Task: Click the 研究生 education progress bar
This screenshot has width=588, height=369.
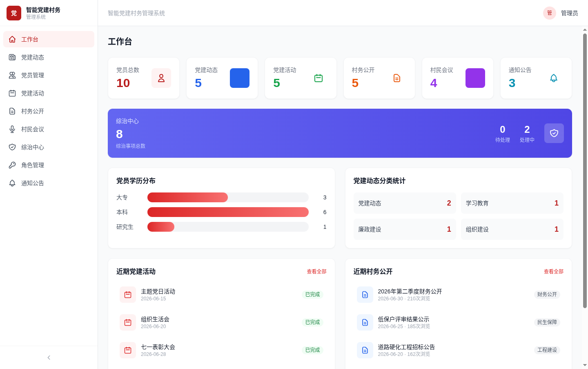Action: click(x=228, y=227)
